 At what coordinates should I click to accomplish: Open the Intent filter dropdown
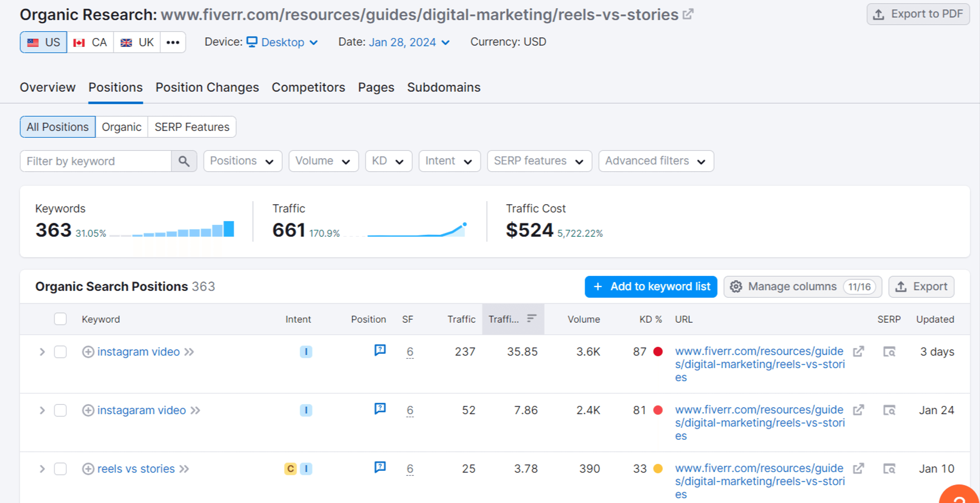[x=449, y=161]
